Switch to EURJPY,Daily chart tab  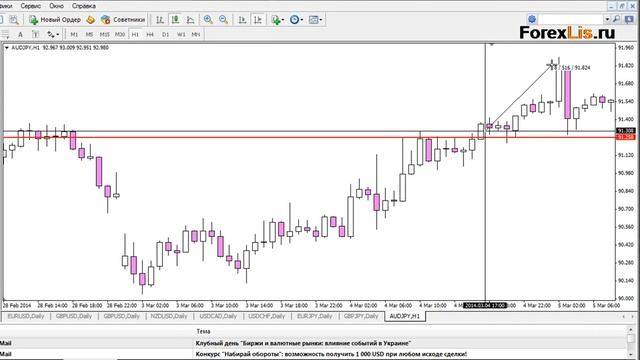314,316
